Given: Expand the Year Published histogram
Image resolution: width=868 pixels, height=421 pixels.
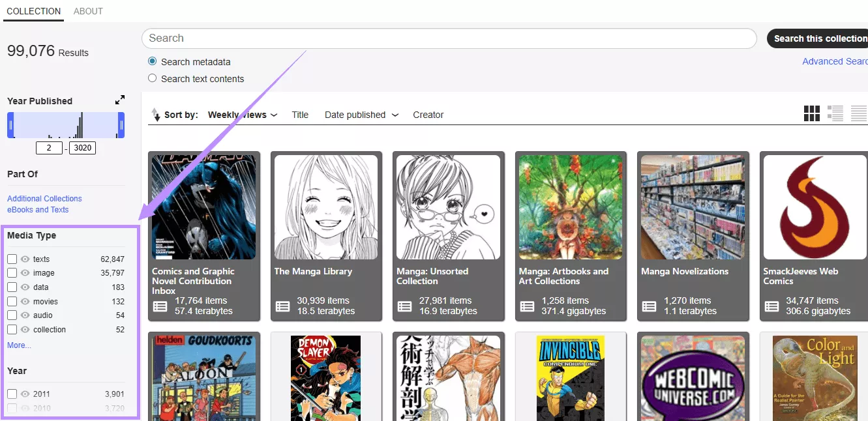Looking at the screenshot, I should point(120,100).
